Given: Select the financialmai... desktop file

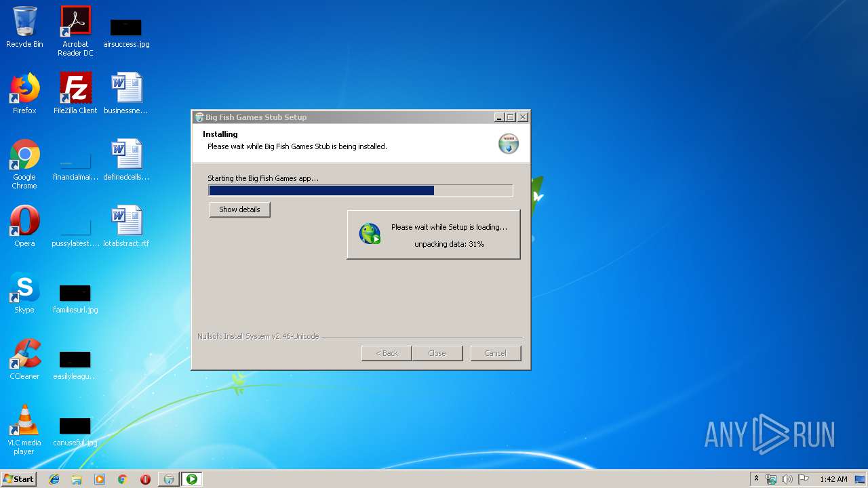Looking at the screenshot, I should (75, 167).
